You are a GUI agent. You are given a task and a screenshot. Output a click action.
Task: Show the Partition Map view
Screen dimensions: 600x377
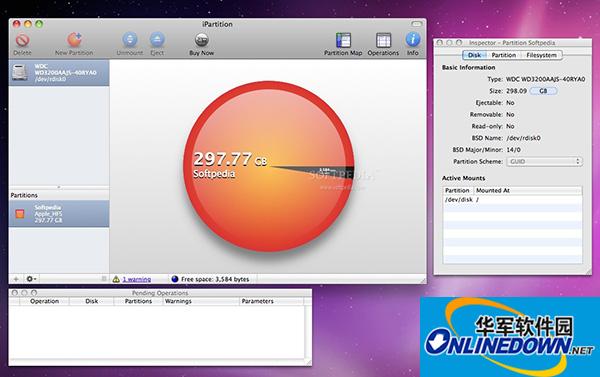click(x=343, y=40)
